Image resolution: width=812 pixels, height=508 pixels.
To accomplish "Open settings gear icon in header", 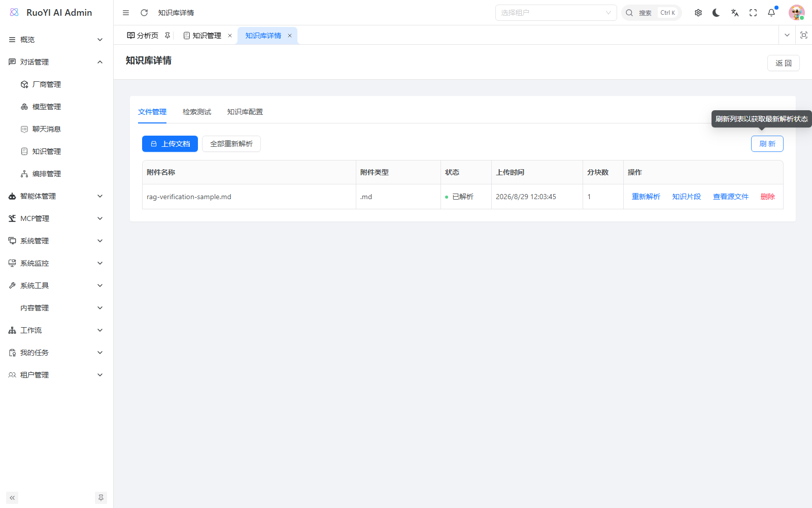I will [x=698, y=13].
